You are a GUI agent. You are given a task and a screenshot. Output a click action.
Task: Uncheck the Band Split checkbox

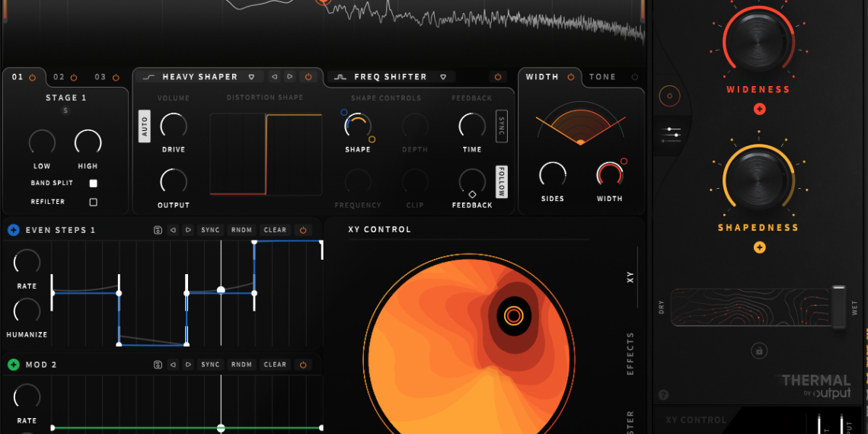click(x=94, y=183)
